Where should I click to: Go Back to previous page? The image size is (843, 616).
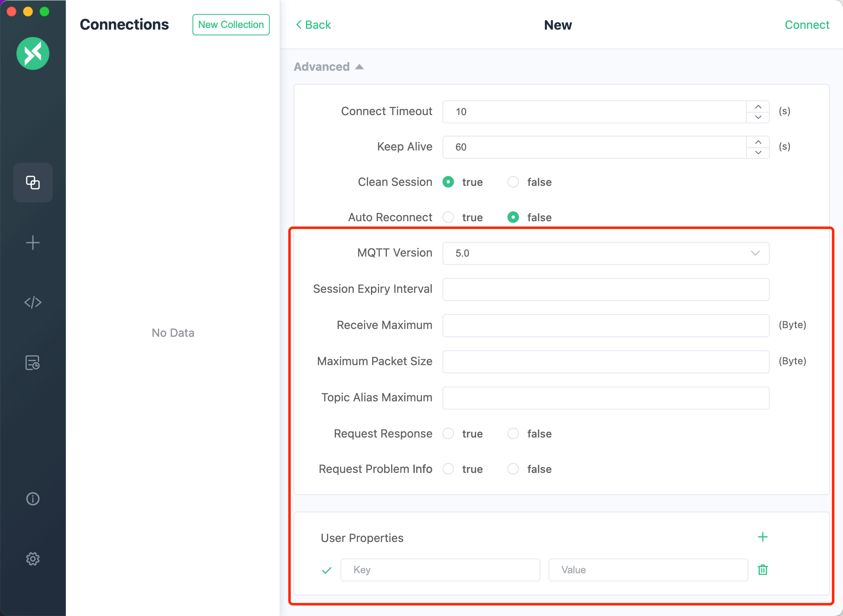point(313,25)
